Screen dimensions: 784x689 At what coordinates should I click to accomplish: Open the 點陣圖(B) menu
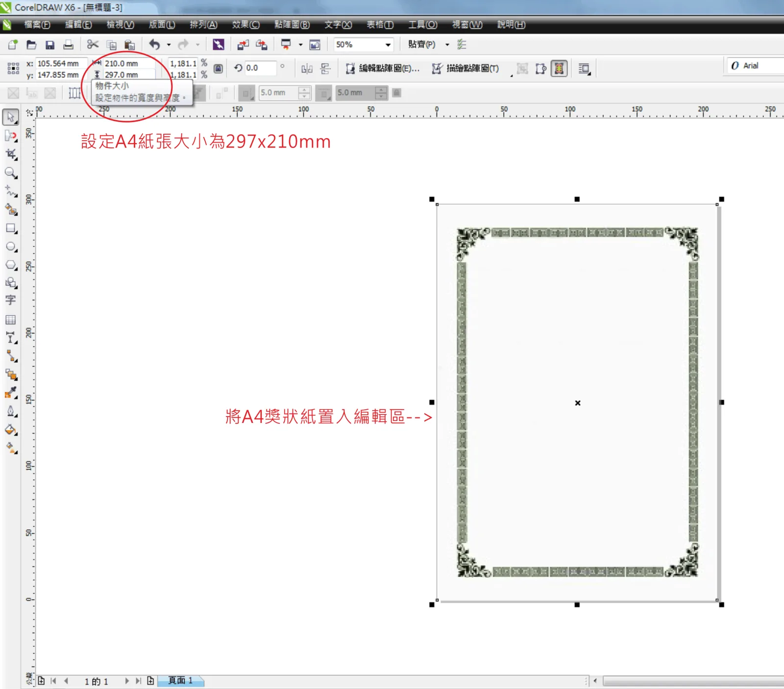[292, 25]
